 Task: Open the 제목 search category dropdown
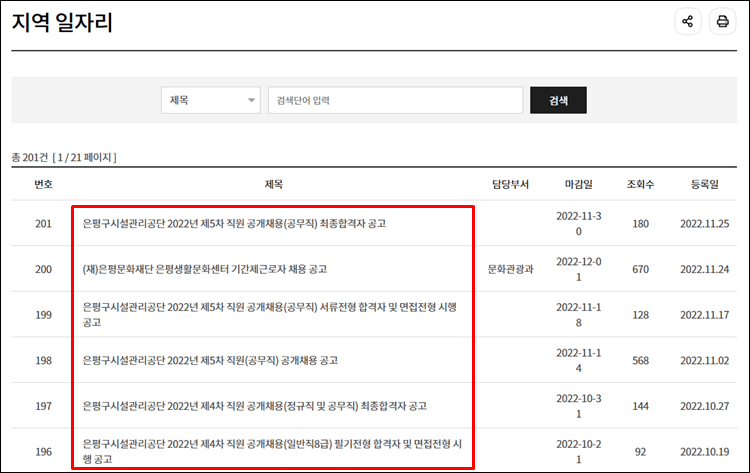pos(211,100)
